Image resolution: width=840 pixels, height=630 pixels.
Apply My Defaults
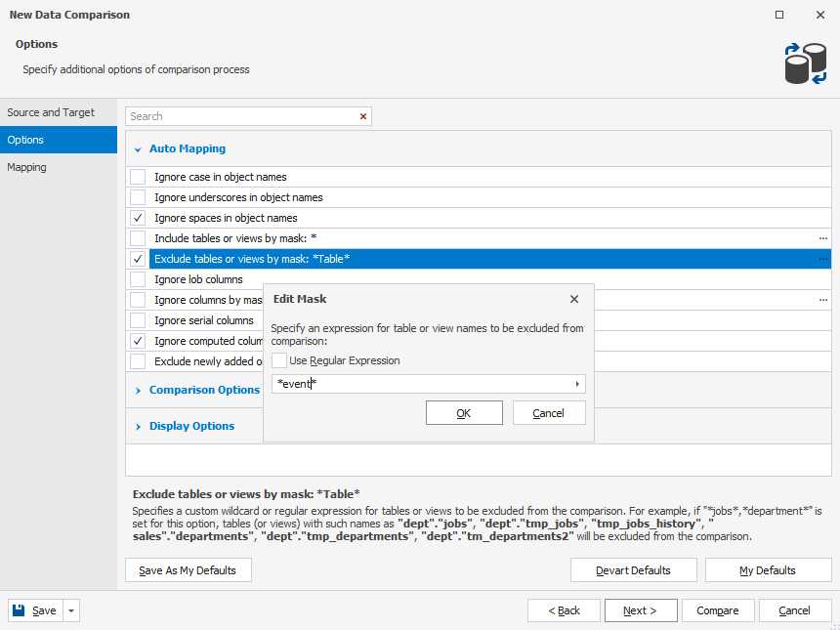coord(768,570)
